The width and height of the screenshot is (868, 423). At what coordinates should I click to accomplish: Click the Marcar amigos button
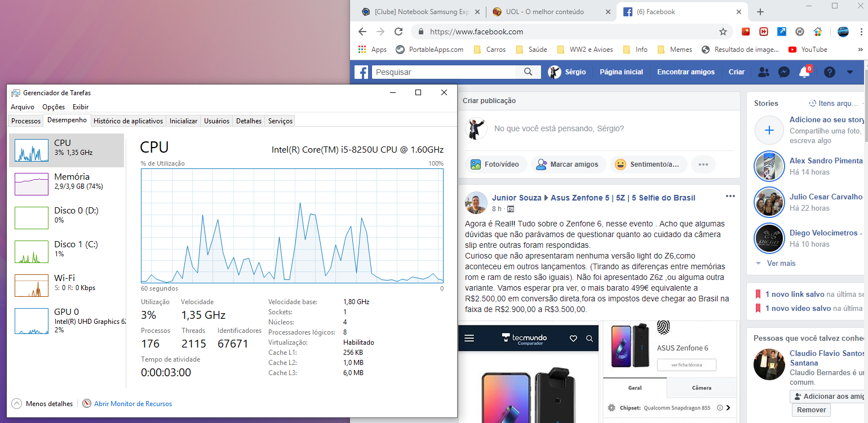click(568, 164)
